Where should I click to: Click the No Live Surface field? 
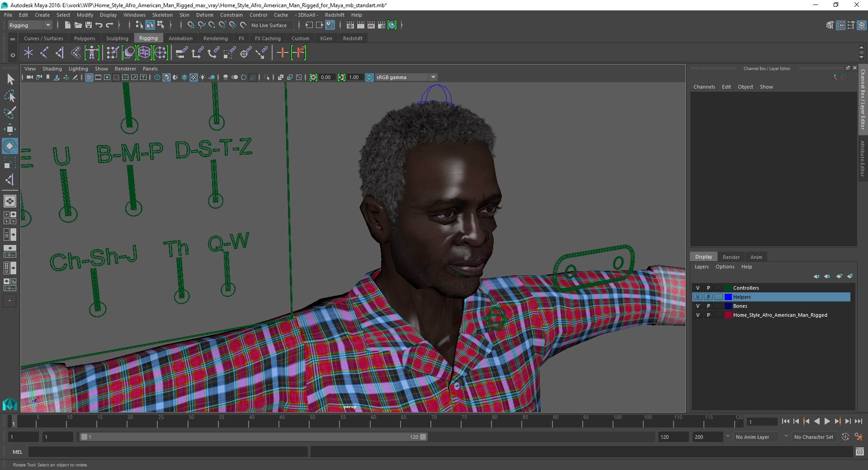point(271,25)
